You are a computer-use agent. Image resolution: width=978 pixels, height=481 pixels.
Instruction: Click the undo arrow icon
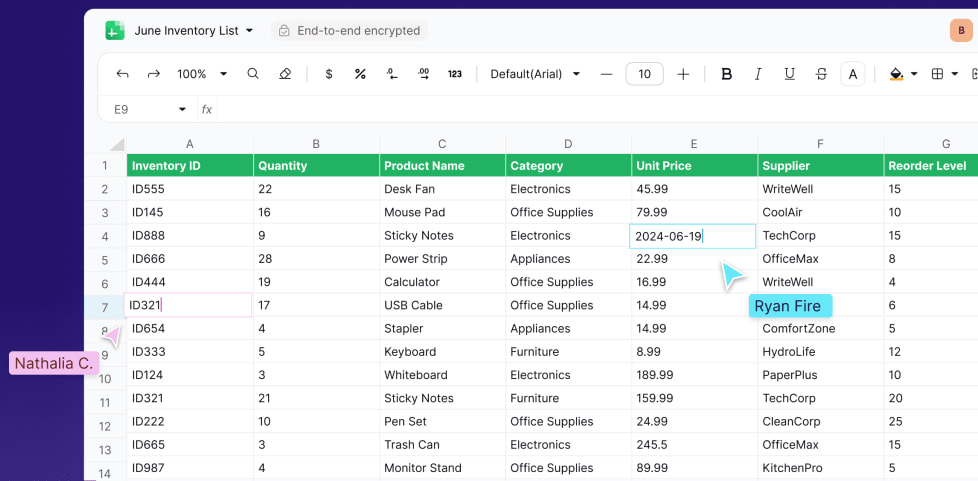[x=123, y=74]
